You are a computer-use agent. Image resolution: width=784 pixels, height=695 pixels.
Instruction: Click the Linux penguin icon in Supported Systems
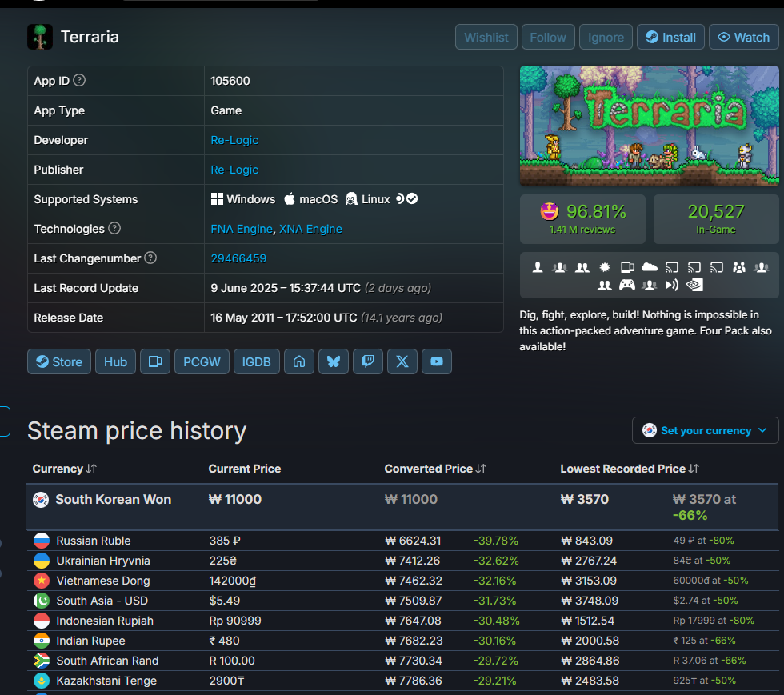tap(351, 199)
